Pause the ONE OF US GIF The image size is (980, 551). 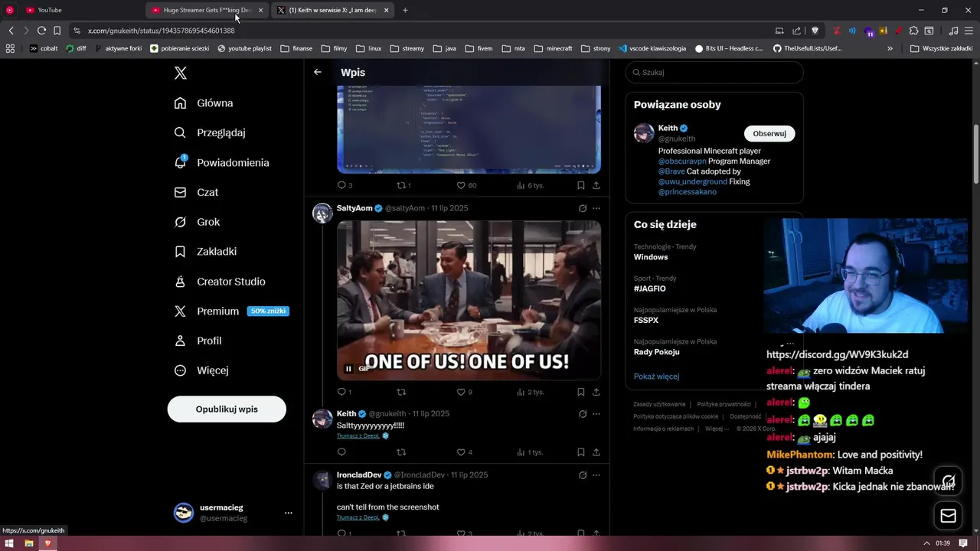(348, 369)
